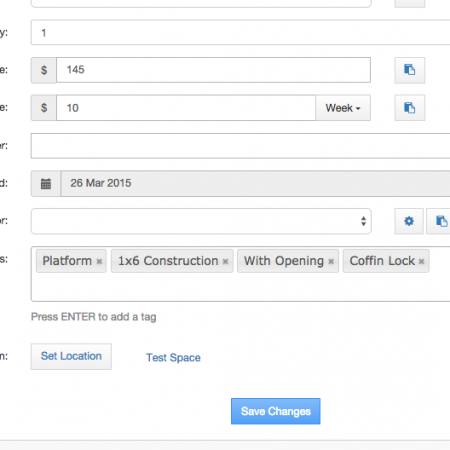This screenshot has height=450, width=450.
Task: Click the Save Changes button
Action: pyautogui.click(x=276, y=411)
